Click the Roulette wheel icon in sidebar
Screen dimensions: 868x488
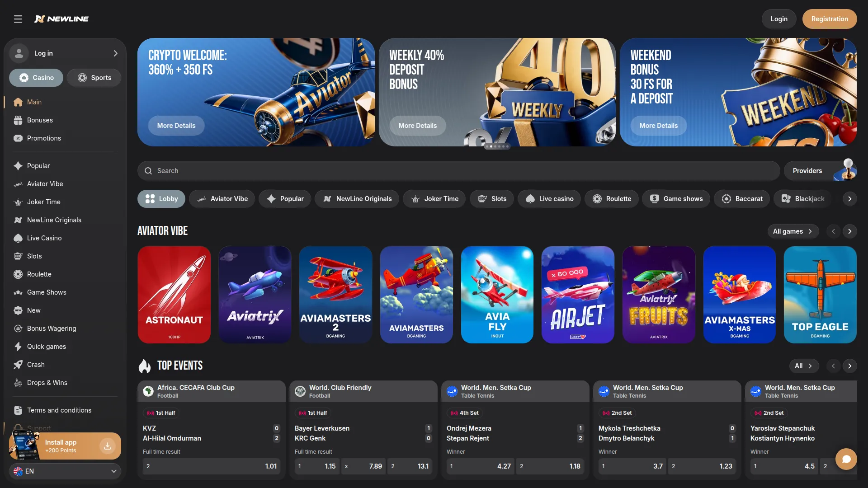coord(18,274)
